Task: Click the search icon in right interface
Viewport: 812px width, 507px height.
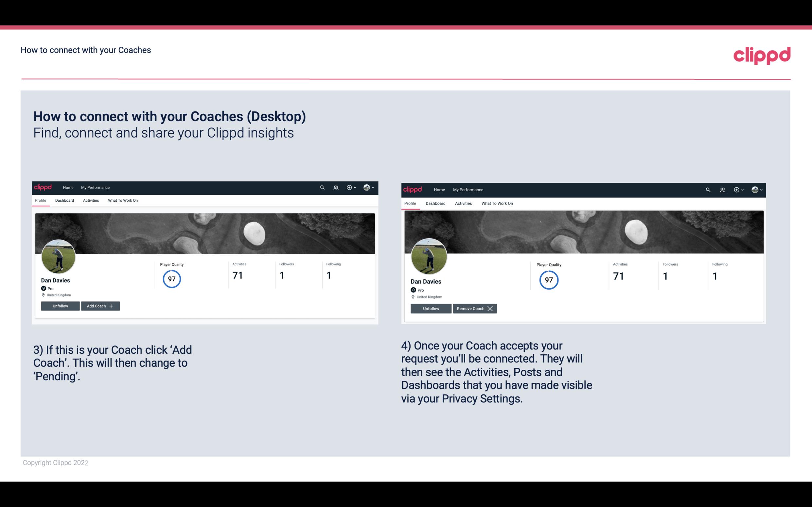Action: click(x=708, y=189)
